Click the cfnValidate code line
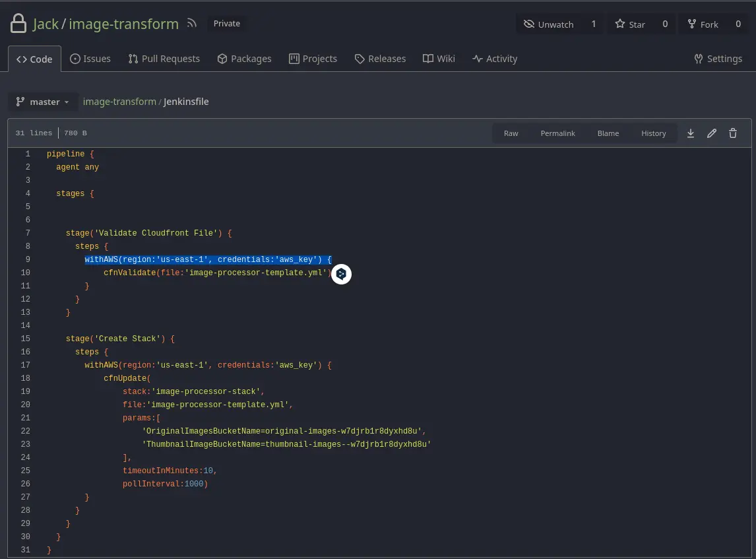The height and width of the screenshot is (559, 756). click(x=217, y=273)
